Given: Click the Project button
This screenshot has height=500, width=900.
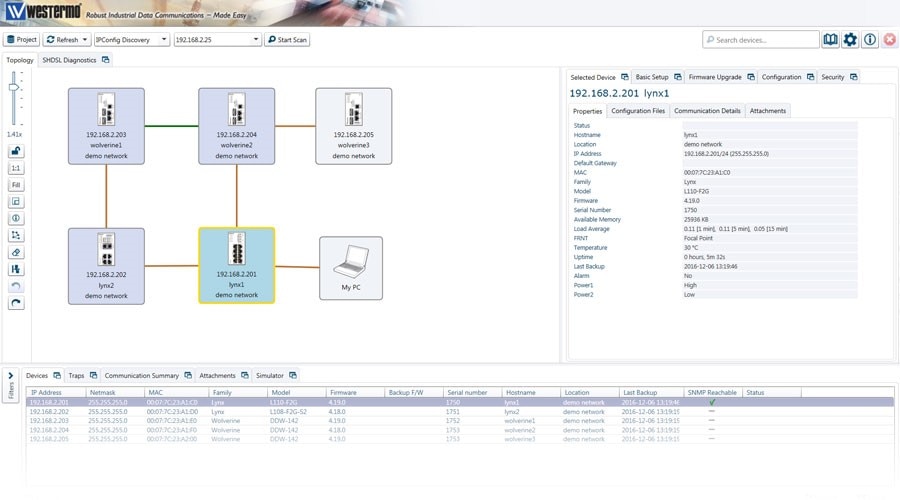Looking at the screenshot, I should [21, 40].
